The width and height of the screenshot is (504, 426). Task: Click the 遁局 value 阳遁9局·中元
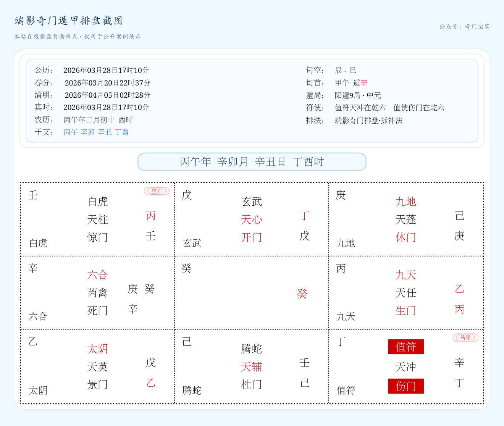click(358, 95)
